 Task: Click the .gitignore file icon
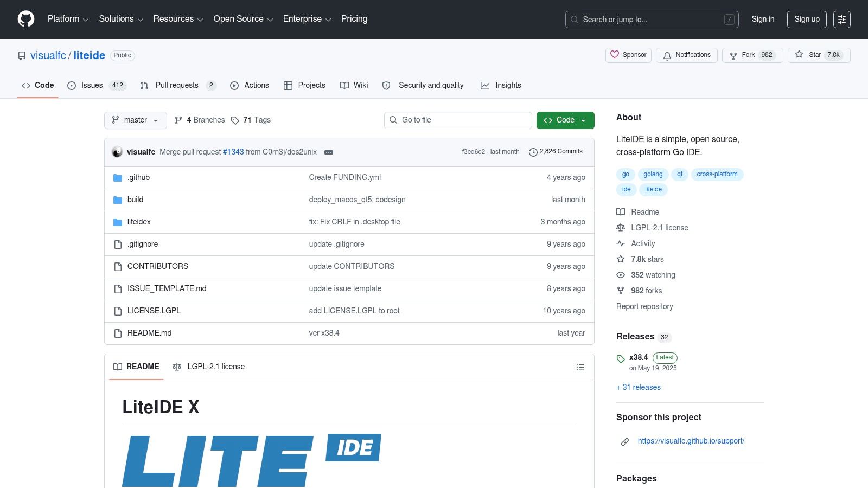(118, 245)
